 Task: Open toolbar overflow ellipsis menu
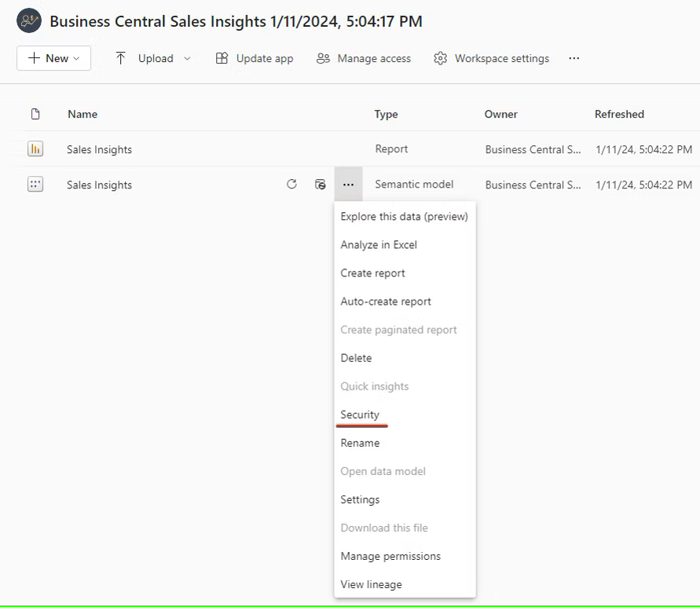[x=574, y=58]
